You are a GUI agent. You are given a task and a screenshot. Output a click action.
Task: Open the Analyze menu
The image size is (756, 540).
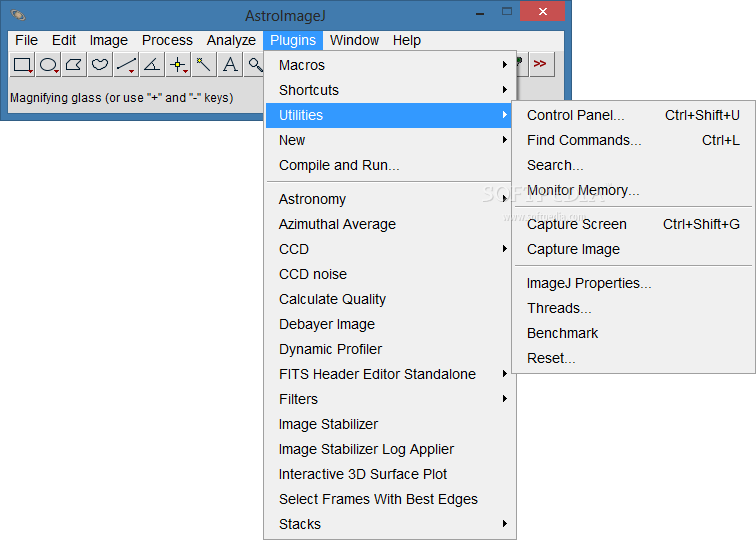(x=231, y=40)
